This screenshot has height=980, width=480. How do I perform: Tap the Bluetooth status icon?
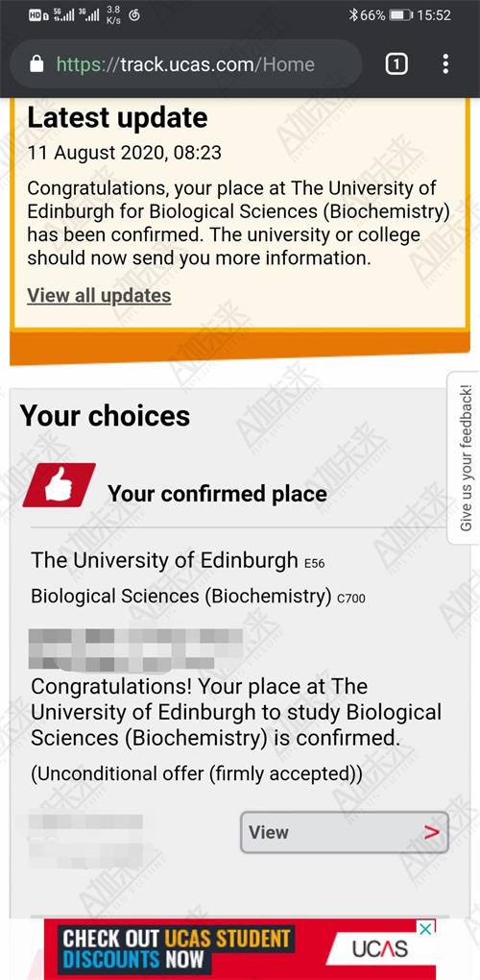353,15
